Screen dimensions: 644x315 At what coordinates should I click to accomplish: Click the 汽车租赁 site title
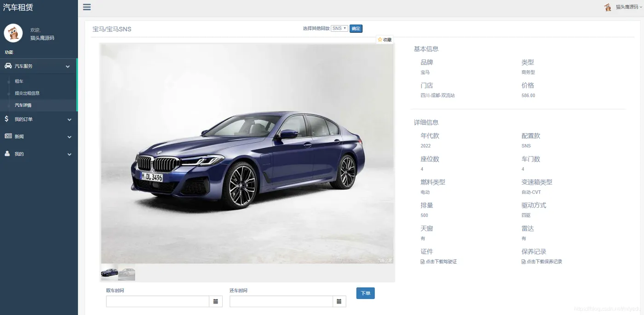tap(18, 7)
